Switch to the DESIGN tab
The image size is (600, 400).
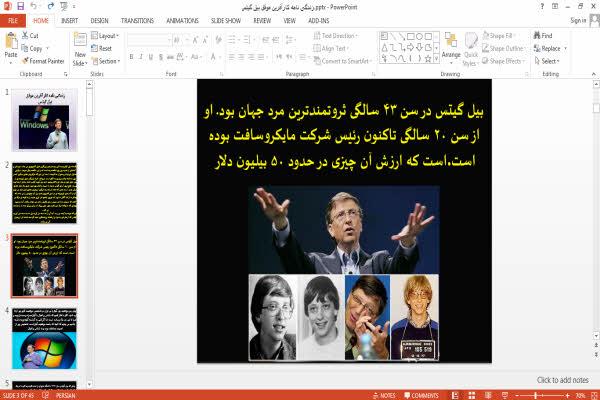[99, 21]
